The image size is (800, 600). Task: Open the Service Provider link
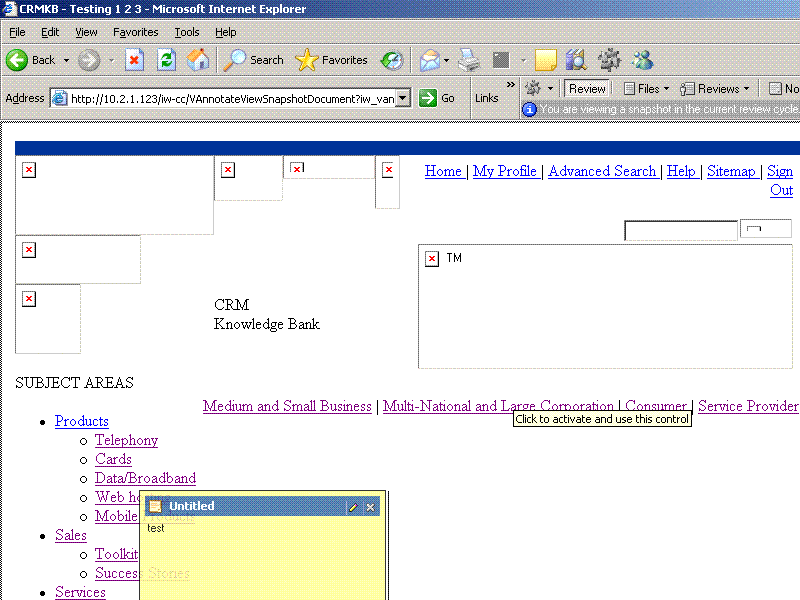[x=748, y=406]
